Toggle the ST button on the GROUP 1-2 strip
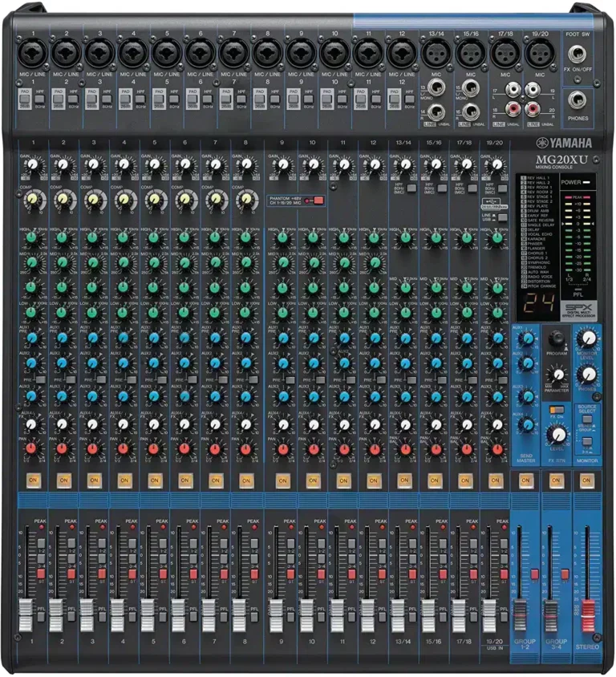616x677 pixels. (535, 574)
